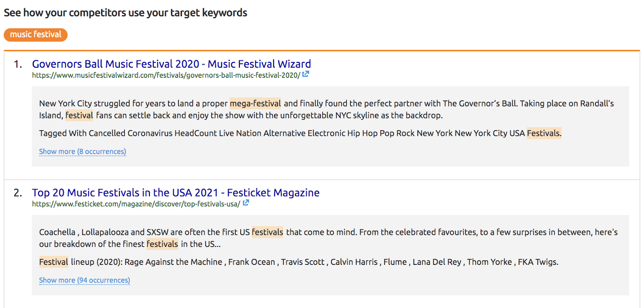Click the second highlighted 'festivals' in result two
The width and height of the screenshot is (644, 308).
pyautogui.click(x=162, y=244)
